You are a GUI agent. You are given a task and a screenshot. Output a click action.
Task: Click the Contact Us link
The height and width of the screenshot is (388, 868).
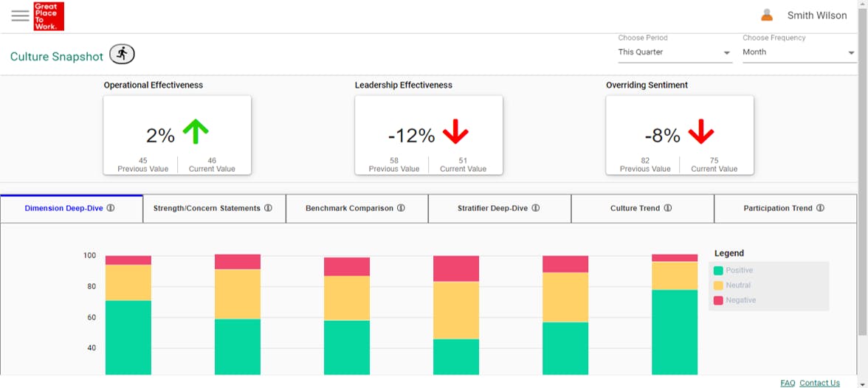(819, 383)
